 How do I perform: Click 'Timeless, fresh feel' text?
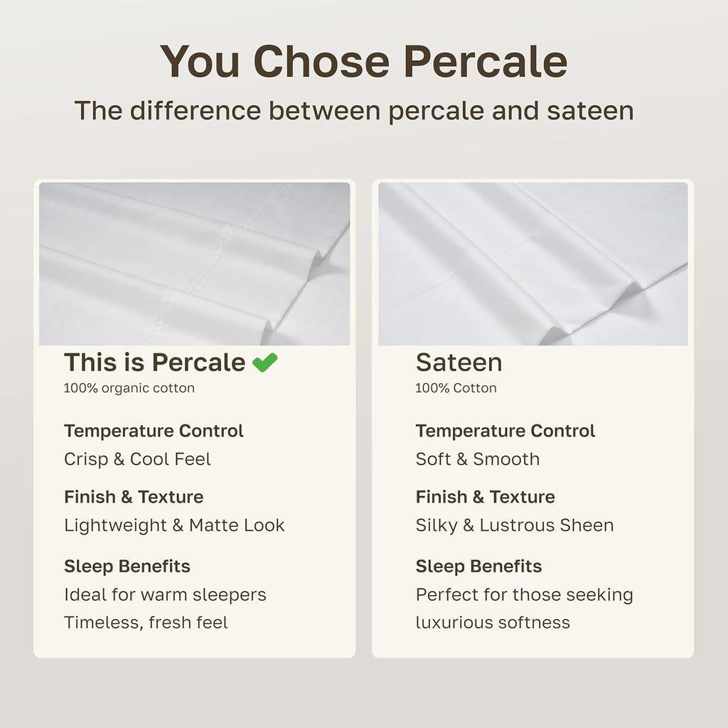click(146, 623)
